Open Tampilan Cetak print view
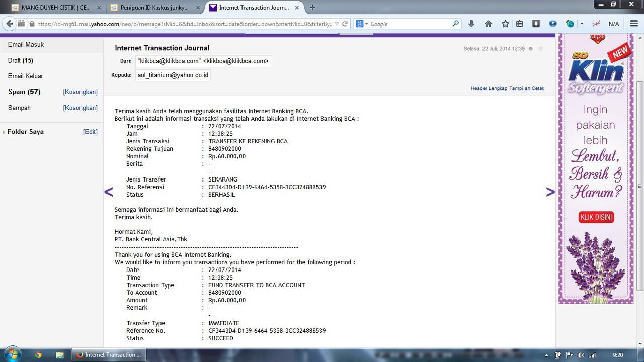The width and height of the screenshot is (644, 362). [527, 88]
